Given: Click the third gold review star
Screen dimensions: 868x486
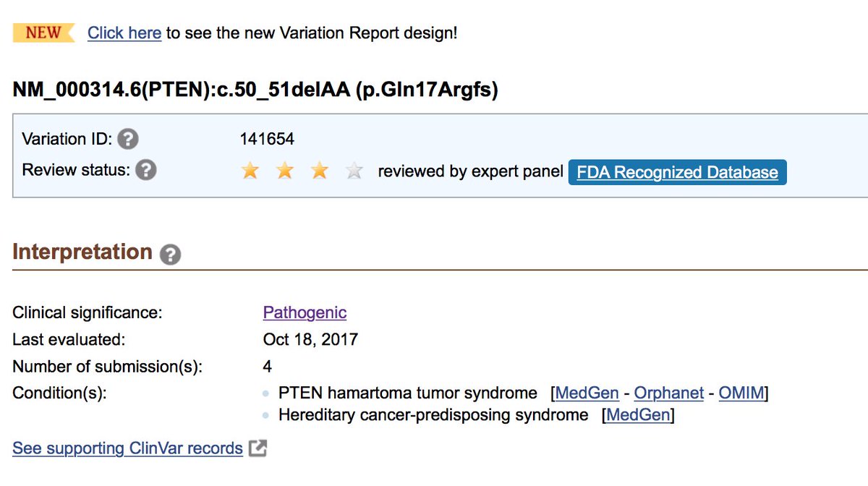Looking at the screenshot, I should 319,171.
